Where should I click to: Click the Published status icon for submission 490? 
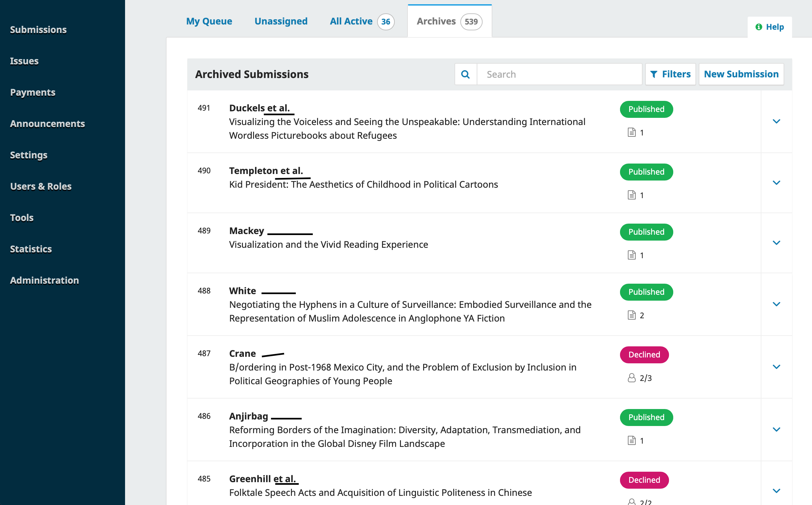646,172
